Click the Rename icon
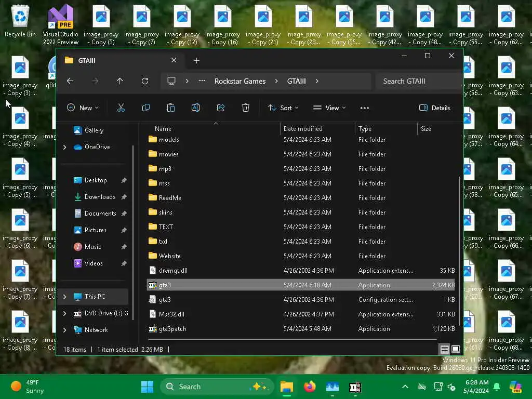The width and height of the screenshot is (532, 399). click(x=196, y=108)
